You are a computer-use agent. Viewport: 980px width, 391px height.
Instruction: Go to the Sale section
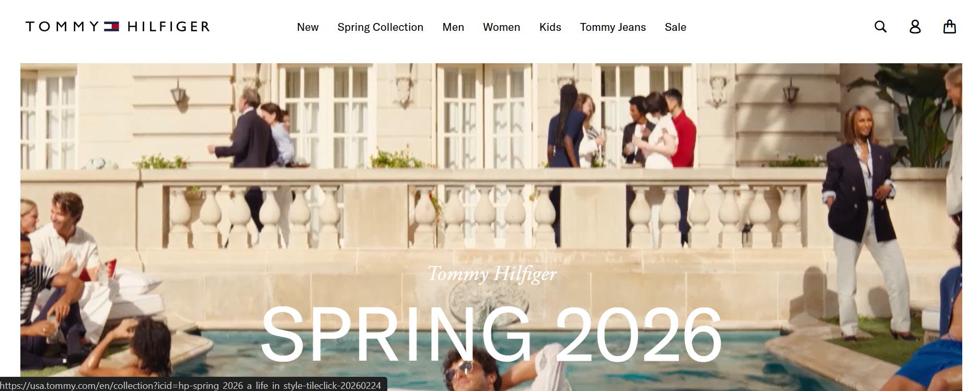pos(675,27)
